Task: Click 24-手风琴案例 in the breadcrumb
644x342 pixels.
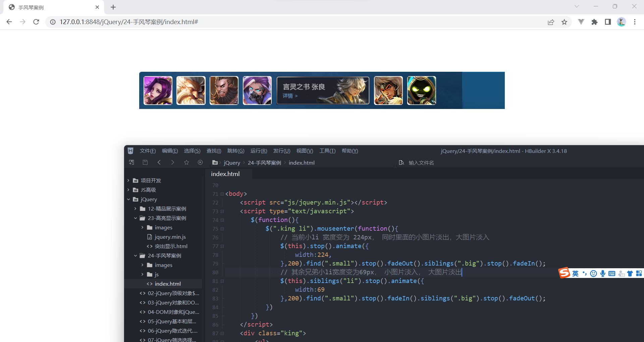Action: 264,163
